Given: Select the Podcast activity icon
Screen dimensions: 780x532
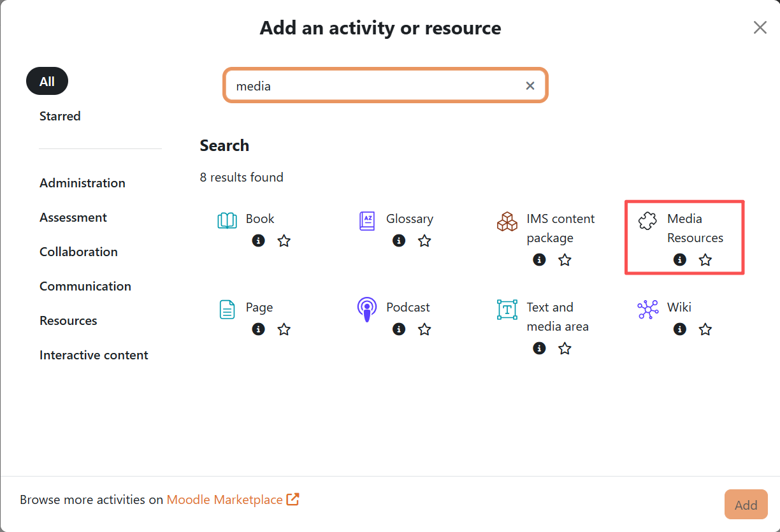Looking at the screenshot, I should coord(367,310).
